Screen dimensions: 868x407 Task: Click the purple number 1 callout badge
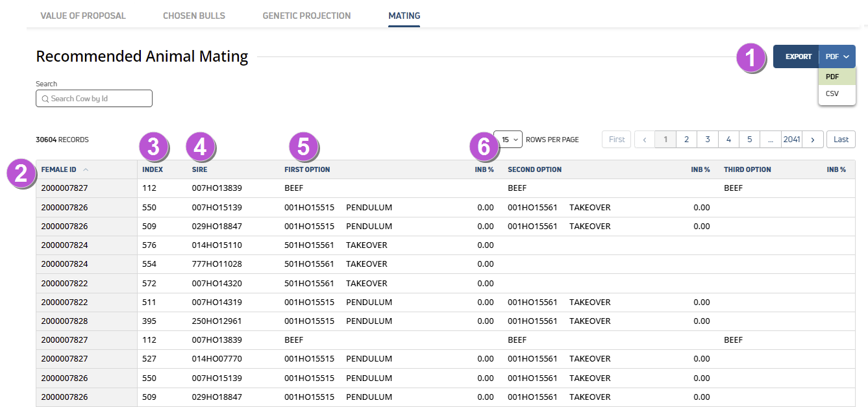[750, 58]
